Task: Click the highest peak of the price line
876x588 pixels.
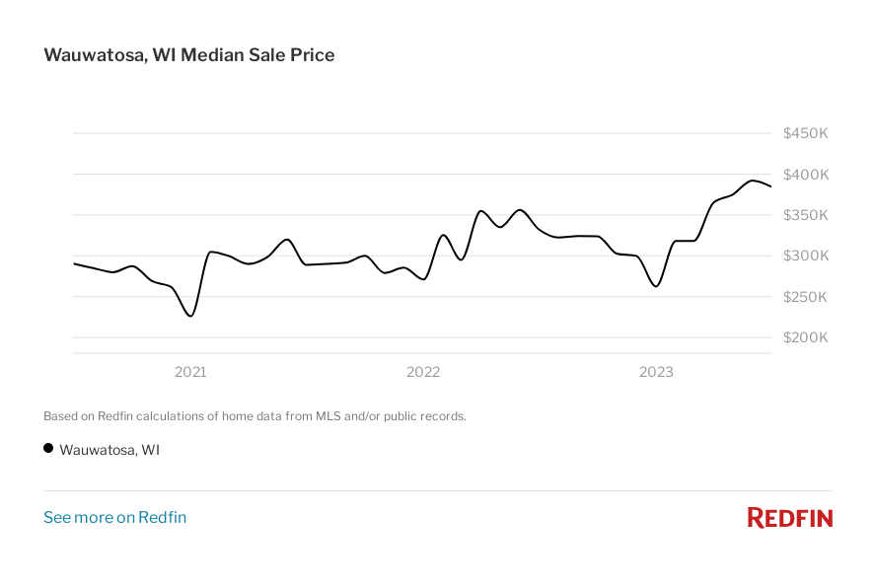Action: click(x=753, y=181)
